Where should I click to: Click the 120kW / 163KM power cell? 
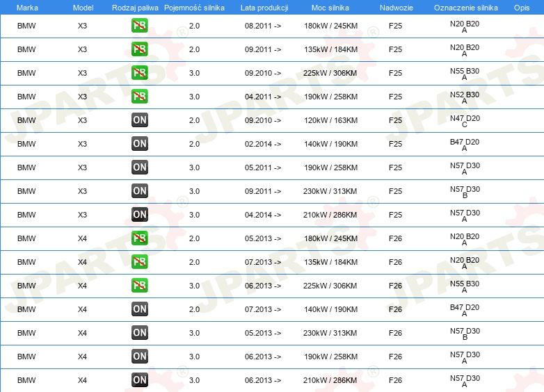330,120
